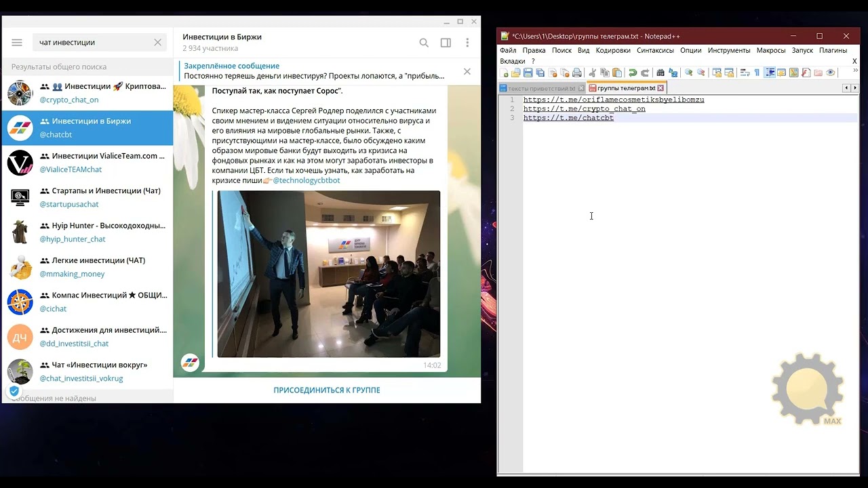Screen dimensions: 868x488
Task: Click the Zoom In icon in Notepad++
Action: [688, 73]
